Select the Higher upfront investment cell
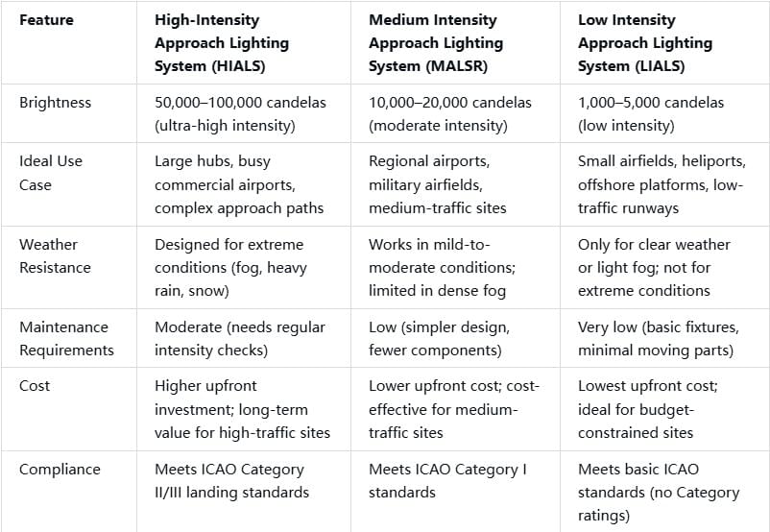Screen dimensions: 770x532 242,409
